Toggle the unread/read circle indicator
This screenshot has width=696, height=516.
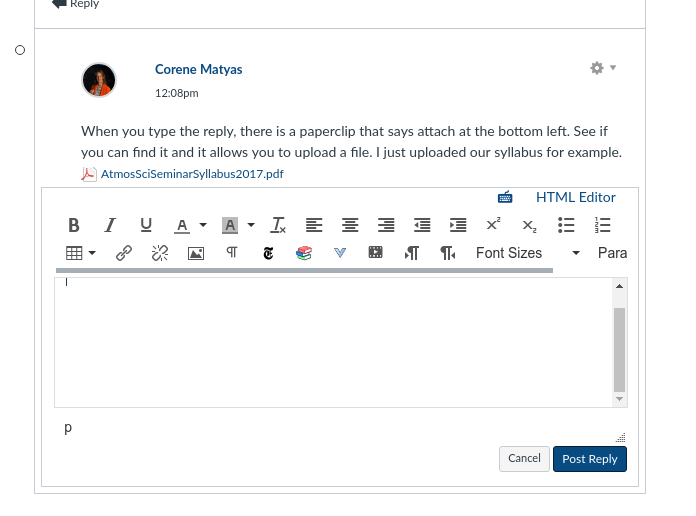[20, 50]
